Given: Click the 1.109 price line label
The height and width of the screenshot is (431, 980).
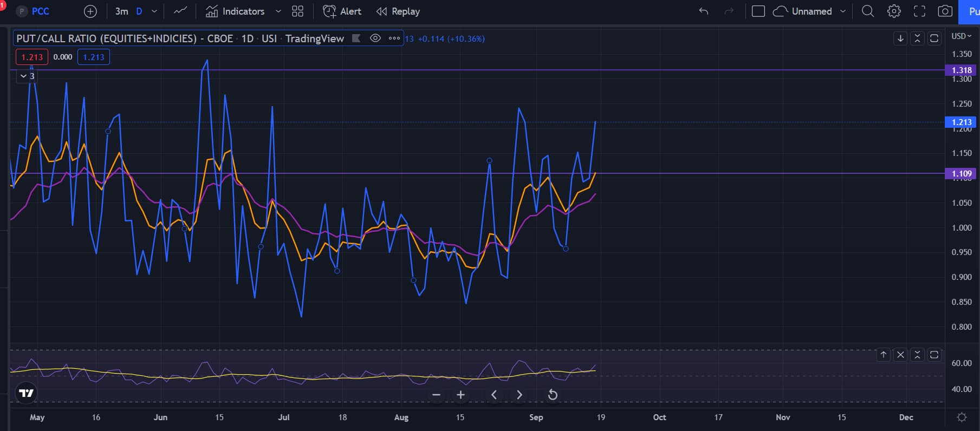Looking at the screenshot, I should click(x=962, y=174).
